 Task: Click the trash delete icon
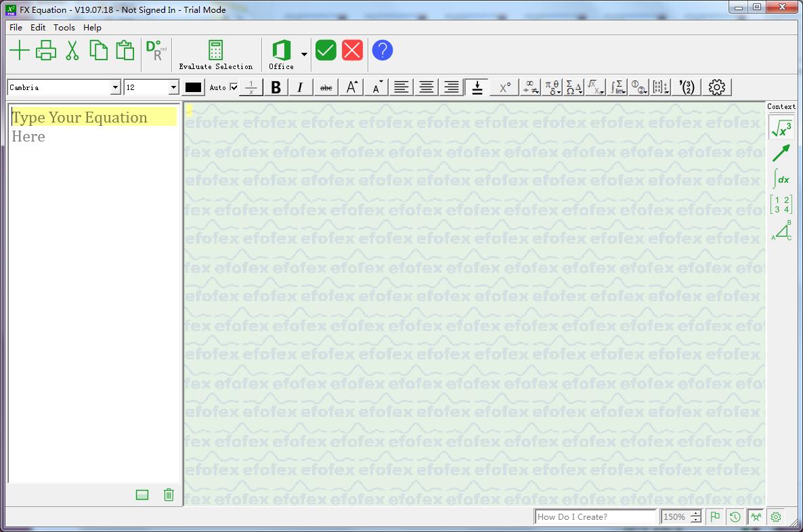(x=169, y=495)
